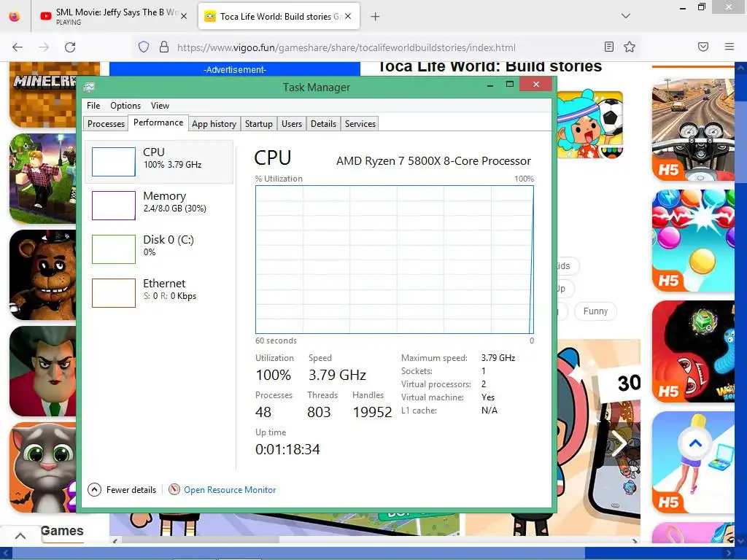The image size is (747, 560).
Task: Click the Up time value 0:01:18:34
Action: tap(287, 449)
